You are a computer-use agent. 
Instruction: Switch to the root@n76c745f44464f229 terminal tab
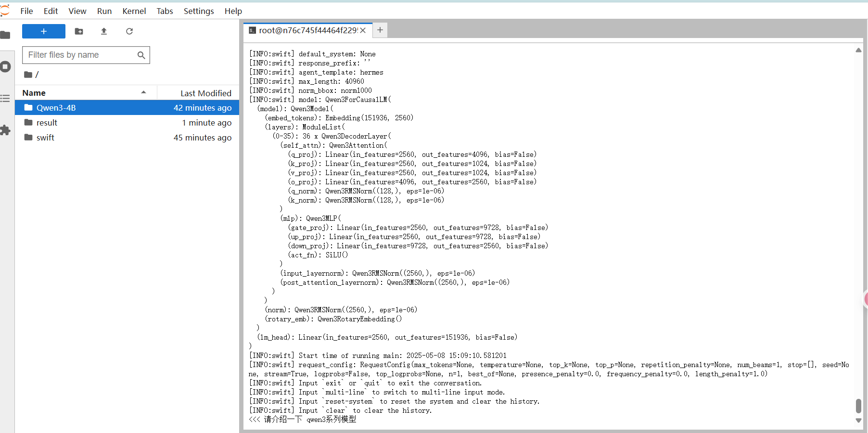point(308,30)
